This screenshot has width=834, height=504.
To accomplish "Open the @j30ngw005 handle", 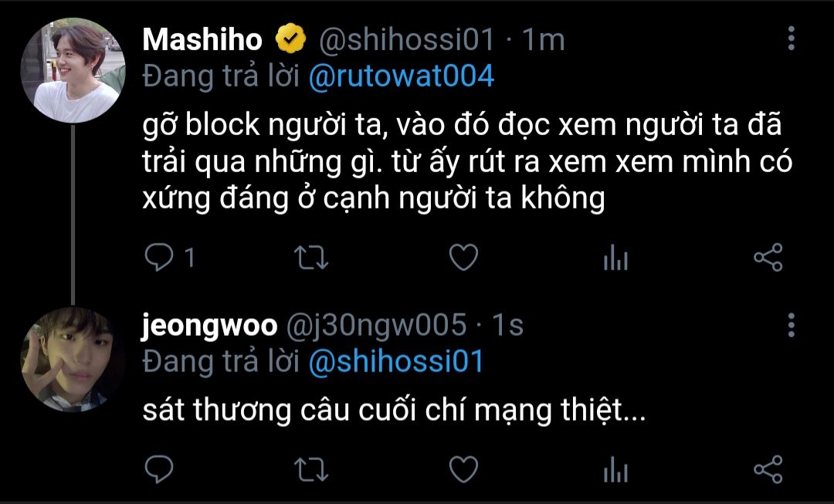I will pos(377,326).
